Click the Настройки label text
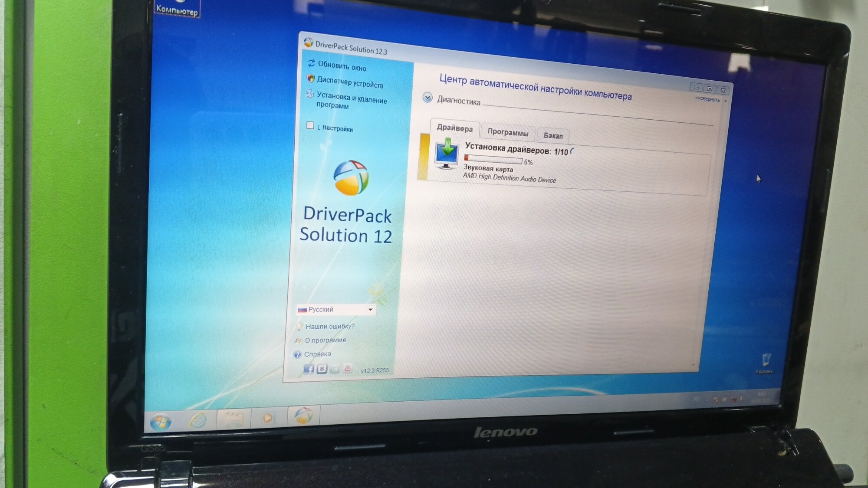868x488 pixels. tap(337, 128)
